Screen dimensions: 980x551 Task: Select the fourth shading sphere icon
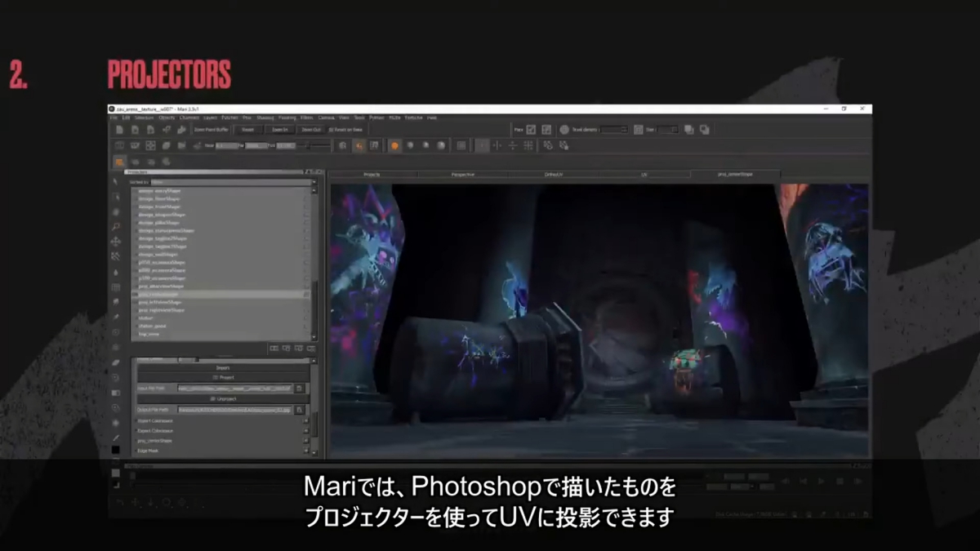(440, 146)
